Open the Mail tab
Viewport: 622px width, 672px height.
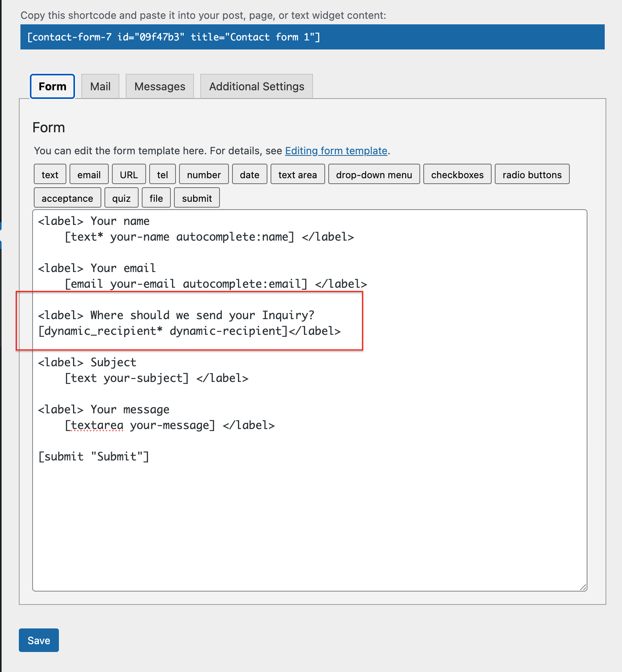tap(100, 86)
